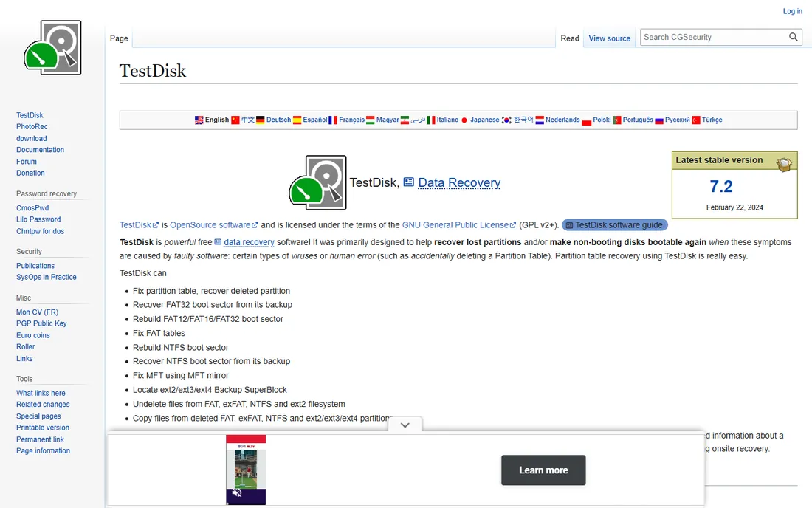Open Special pages tool
This screenshot has width=812, height=508.
[38, 416]
